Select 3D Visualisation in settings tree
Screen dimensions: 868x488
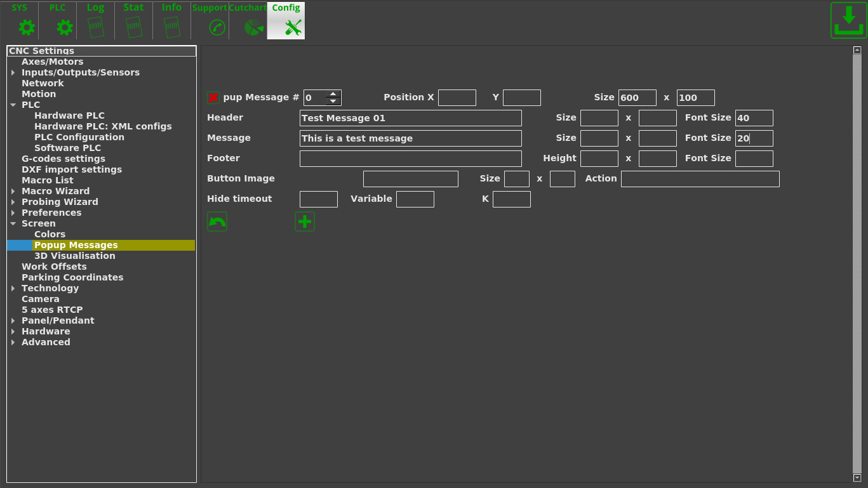click(x=74, y=256)
